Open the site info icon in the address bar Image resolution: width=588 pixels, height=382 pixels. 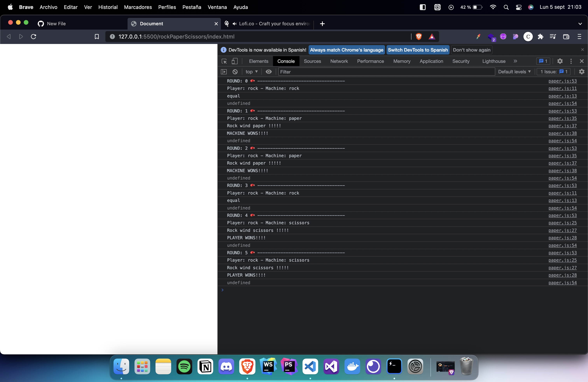pos(112,37)
